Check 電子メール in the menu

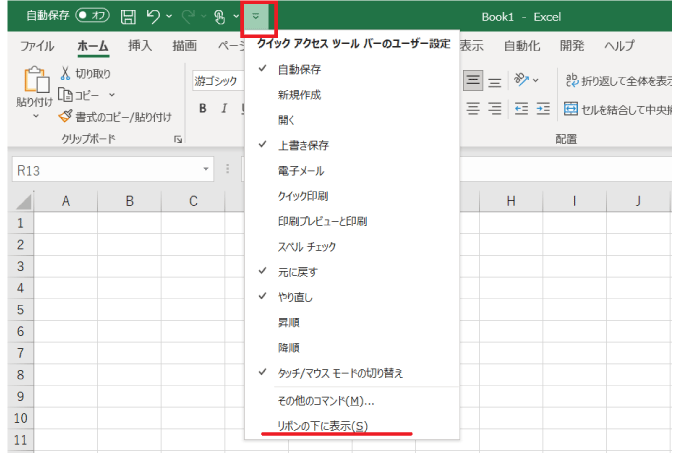352,171
